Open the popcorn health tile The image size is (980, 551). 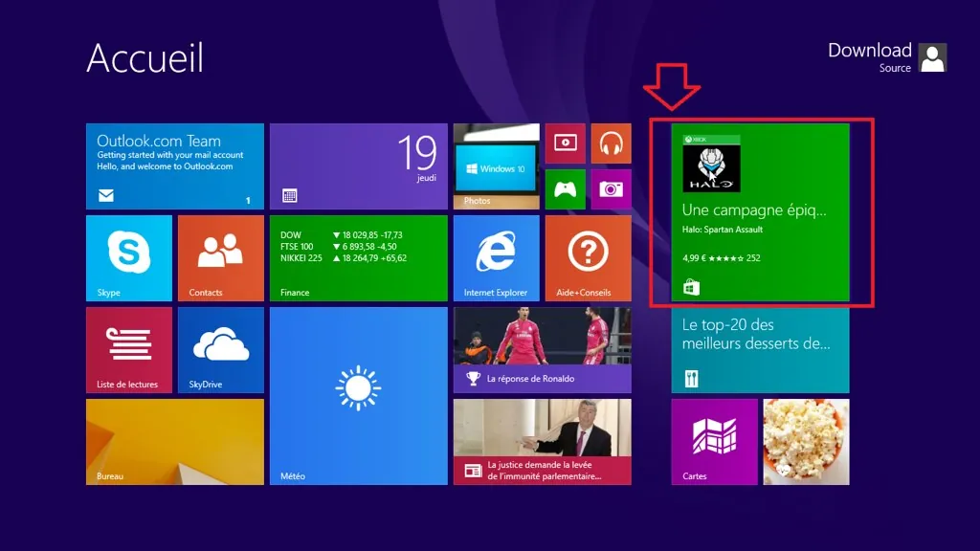coord(806,442)
